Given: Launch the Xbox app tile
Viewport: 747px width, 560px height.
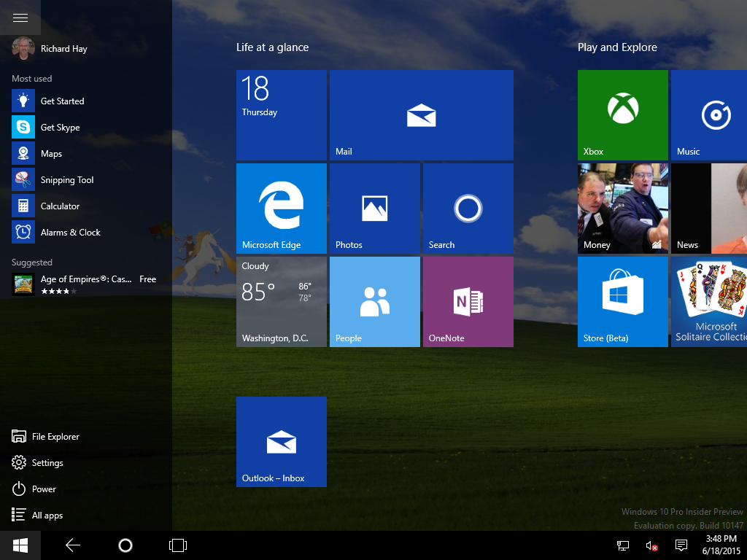Looking at the screenshot, I should click(622, 114).
